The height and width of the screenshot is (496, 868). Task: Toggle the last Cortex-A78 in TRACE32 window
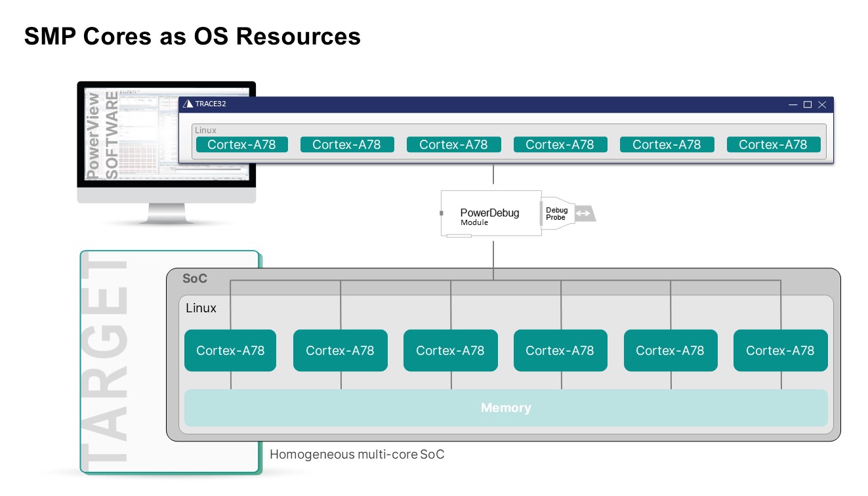pos(774,144)
